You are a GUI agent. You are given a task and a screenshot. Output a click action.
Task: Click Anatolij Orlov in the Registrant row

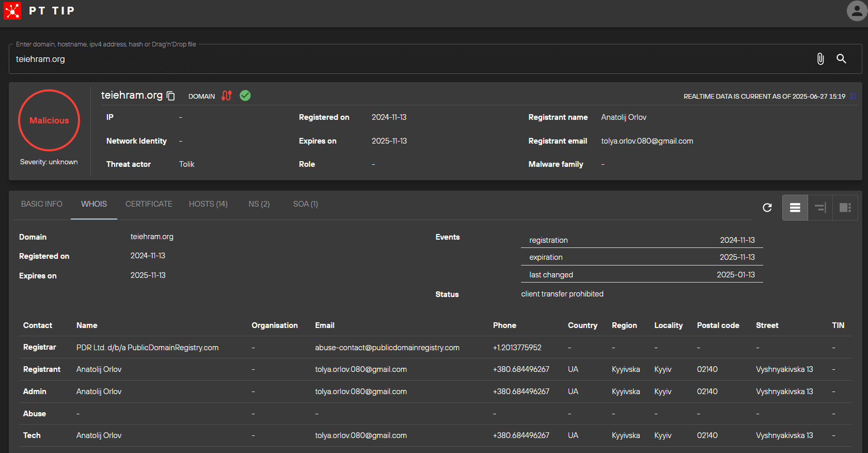(99, 369)
